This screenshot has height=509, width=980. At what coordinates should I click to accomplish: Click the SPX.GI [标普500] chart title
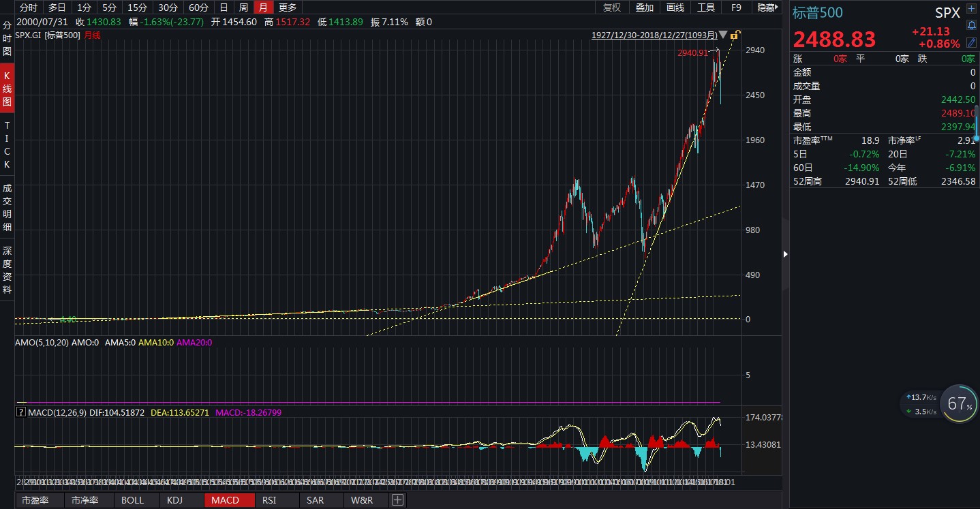[48, 35]
